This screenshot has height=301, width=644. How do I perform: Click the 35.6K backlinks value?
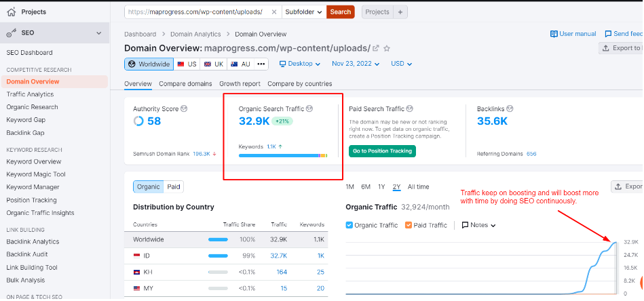pyautogui.click(x=493, y=121)
